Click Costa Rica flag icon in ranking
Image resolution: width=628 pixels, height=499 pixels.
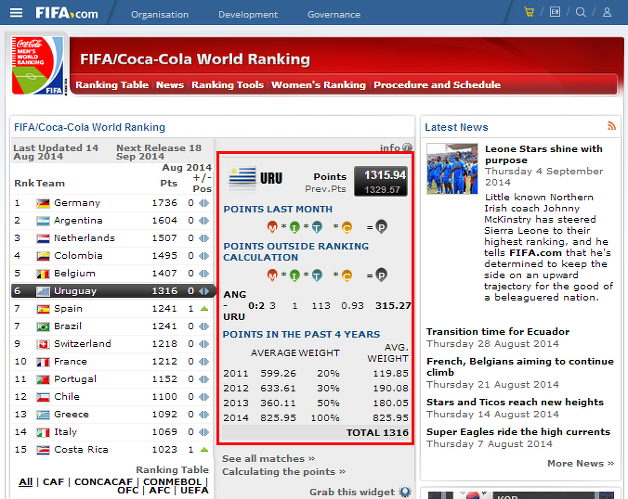pyautogui.click(x=43, y=450)
